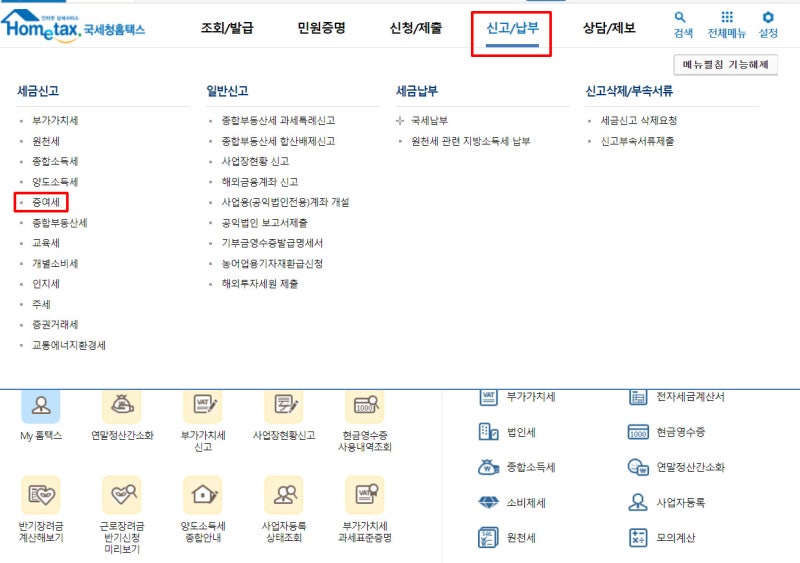
Task: Select 종합소득세 under 세금신고
Action: point(55,161)
